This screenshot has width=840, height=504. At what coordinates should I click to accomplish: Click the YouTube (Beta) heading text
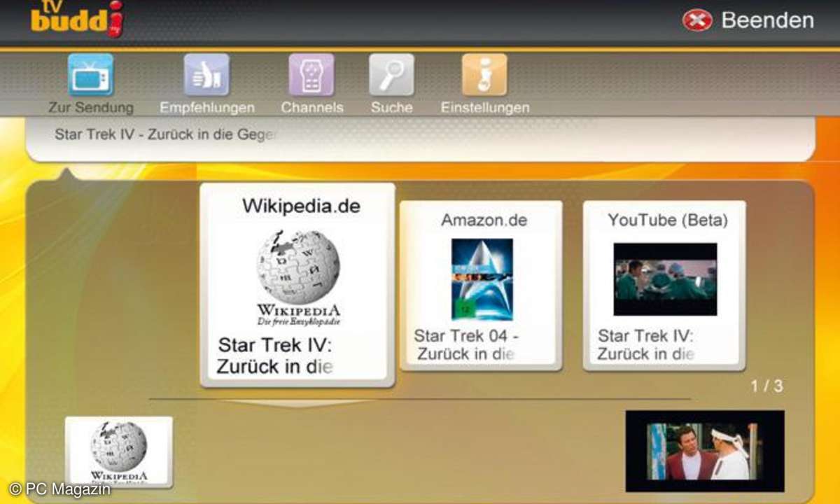click(x=668, y=220)
